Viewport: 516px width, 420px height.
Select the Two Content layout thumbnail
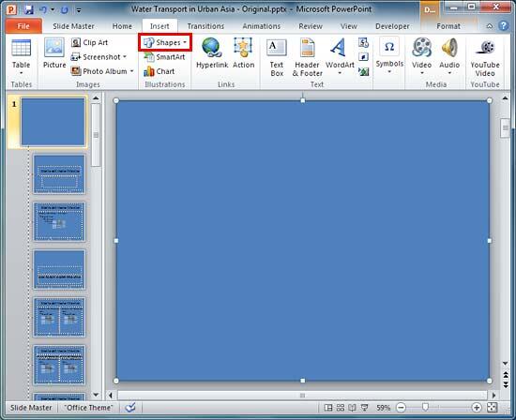click(x=59, y=317)
